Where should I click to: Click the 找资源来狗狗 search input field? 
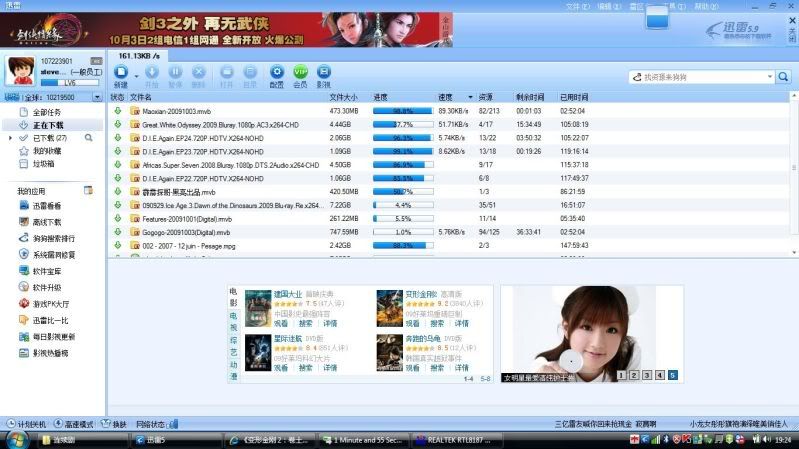pos(700,77)
